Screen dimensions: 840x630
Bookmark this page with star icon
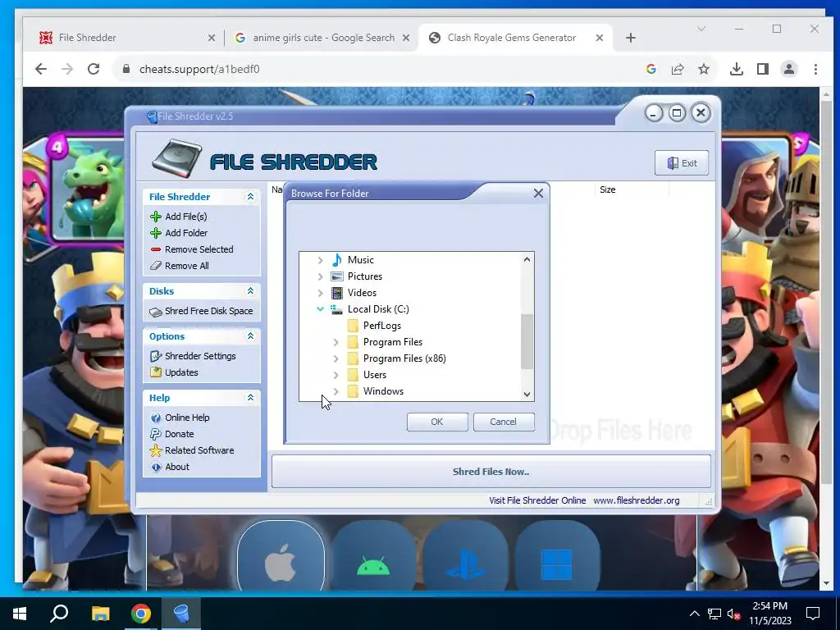[704, 69]
